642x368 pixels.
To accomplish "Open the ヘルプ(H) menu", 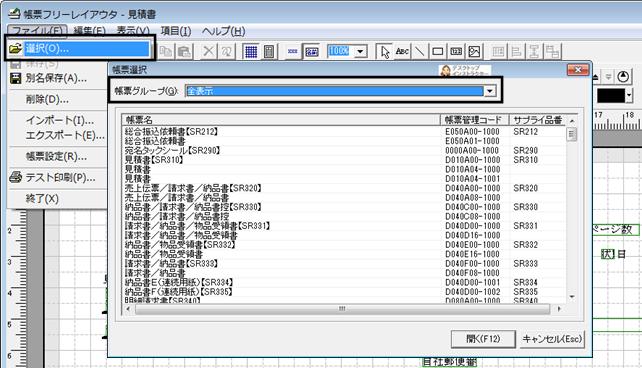I will pos(224,31).
